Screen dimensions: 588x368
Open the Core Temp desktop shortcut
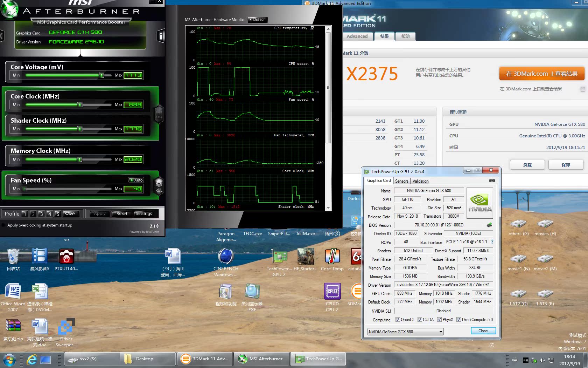pos(332,260)
